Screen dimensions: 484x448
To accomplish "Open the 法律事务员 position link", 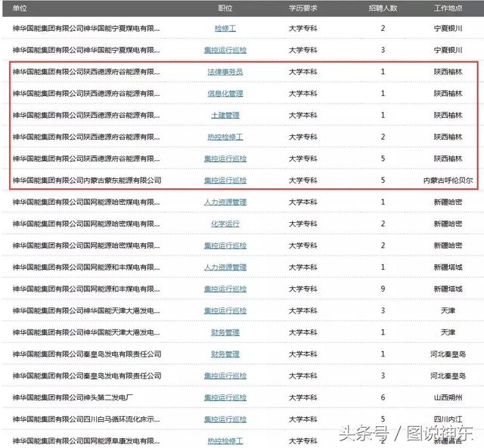I will coord(225,72).
